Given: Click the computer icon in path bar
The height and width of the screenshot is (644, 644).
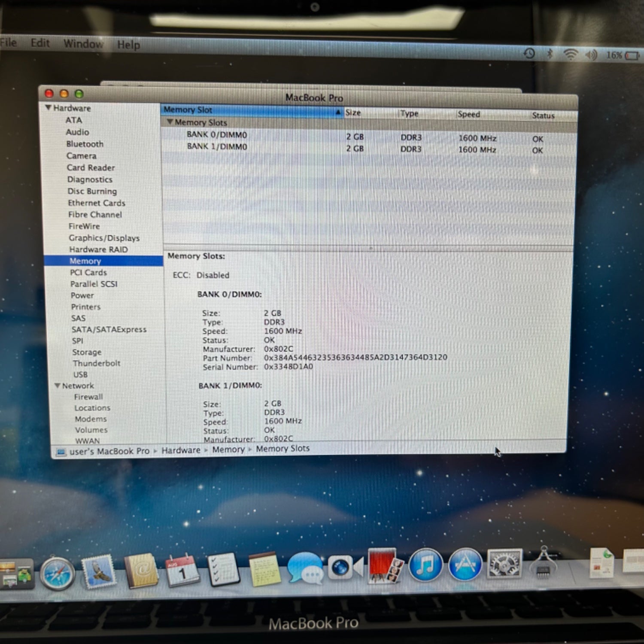Looking at the screenshot, I should click(x=61, y=452).
